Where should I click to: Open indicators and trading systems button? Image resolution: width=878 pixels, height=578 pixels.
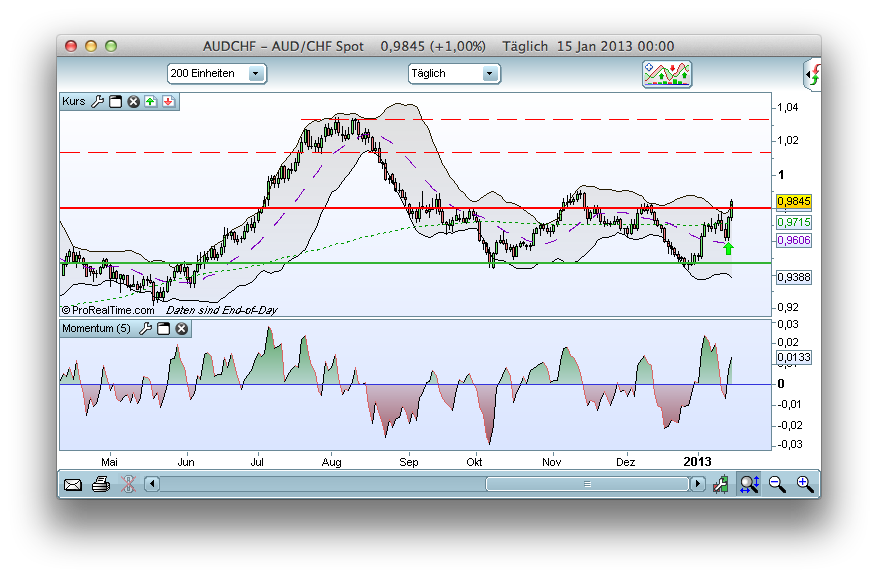667,74
